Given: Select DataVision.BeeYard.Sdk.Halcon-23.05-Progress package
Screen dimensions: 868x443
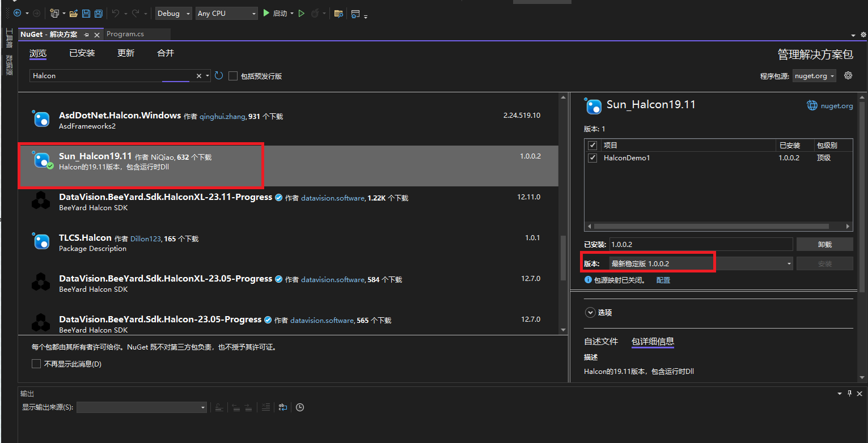Looking at the screenshot, I should pyautogui.click(x=288, y=322).
